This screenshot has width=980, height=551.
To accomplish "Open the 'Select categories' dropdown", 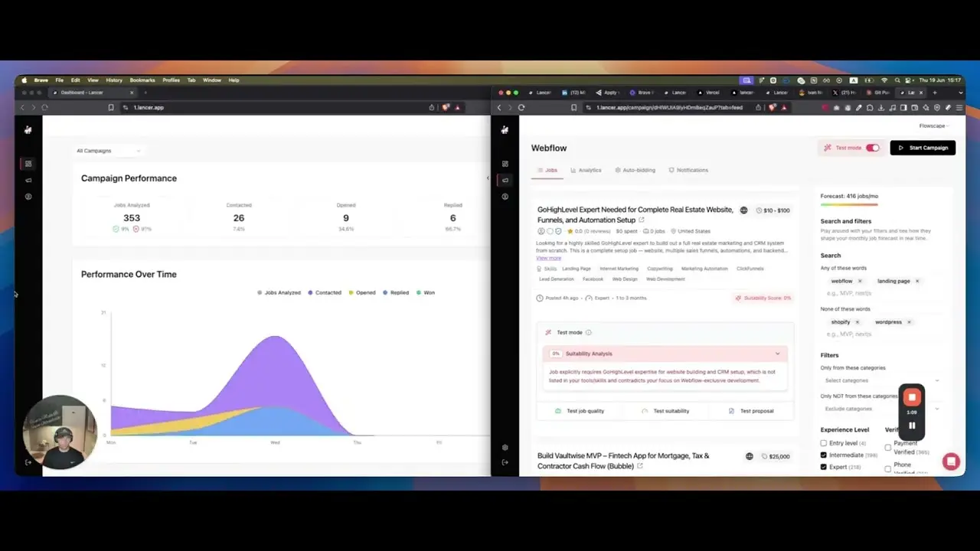I will point(881,380).
